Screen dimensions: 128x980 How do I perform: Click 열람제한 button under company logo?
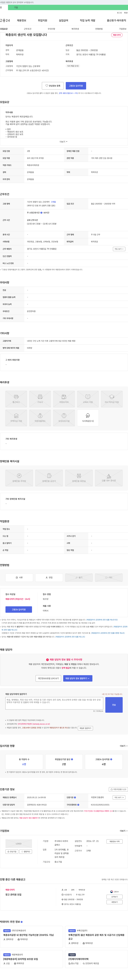point(26,851)
